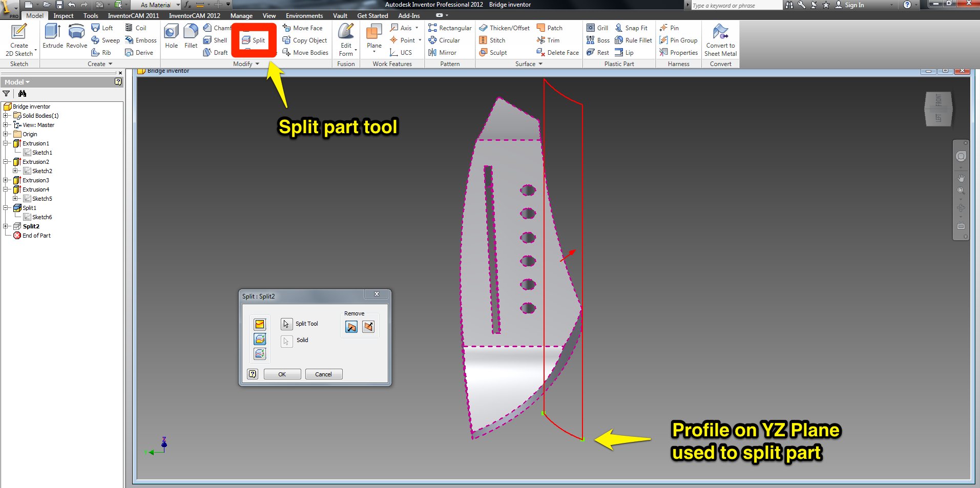Collapse the Extrusion1 node

click(6, 143)
